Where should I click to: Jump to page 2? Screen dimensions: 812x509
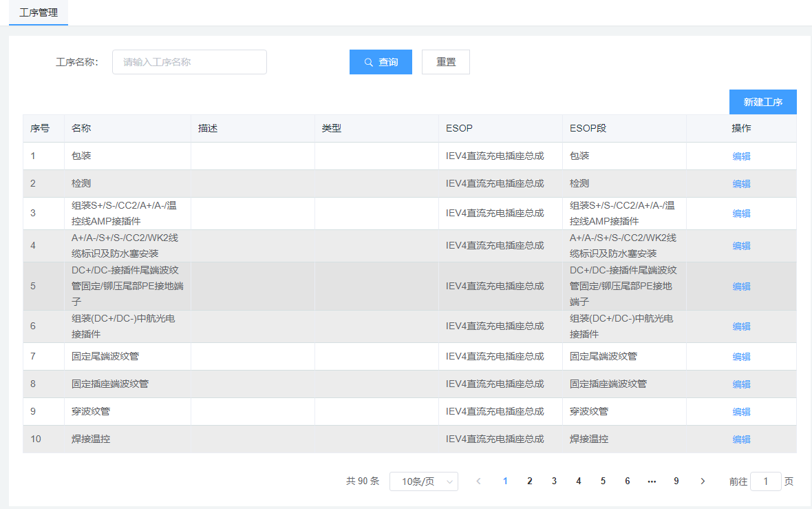pyautogui.click(x=529, y=481)
